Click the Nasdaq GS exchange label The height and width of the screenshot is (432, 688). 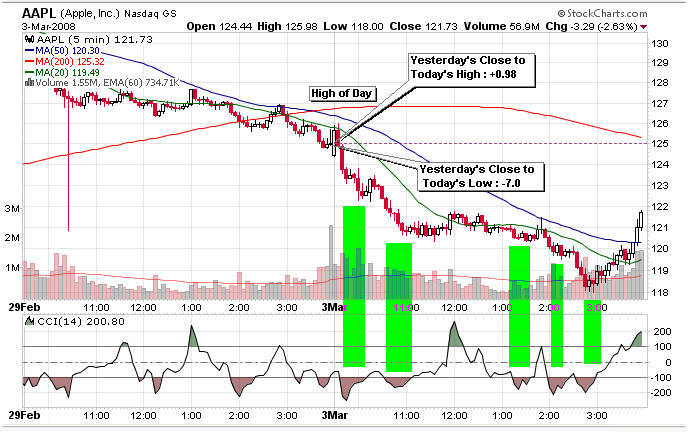[150, 14]
